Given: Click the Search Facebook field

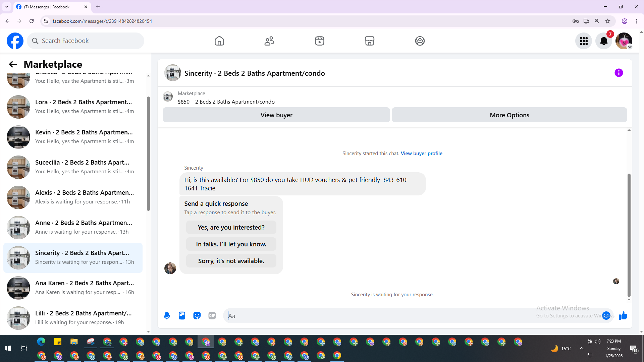Looking at the screenshot, I should pos(86,41).
